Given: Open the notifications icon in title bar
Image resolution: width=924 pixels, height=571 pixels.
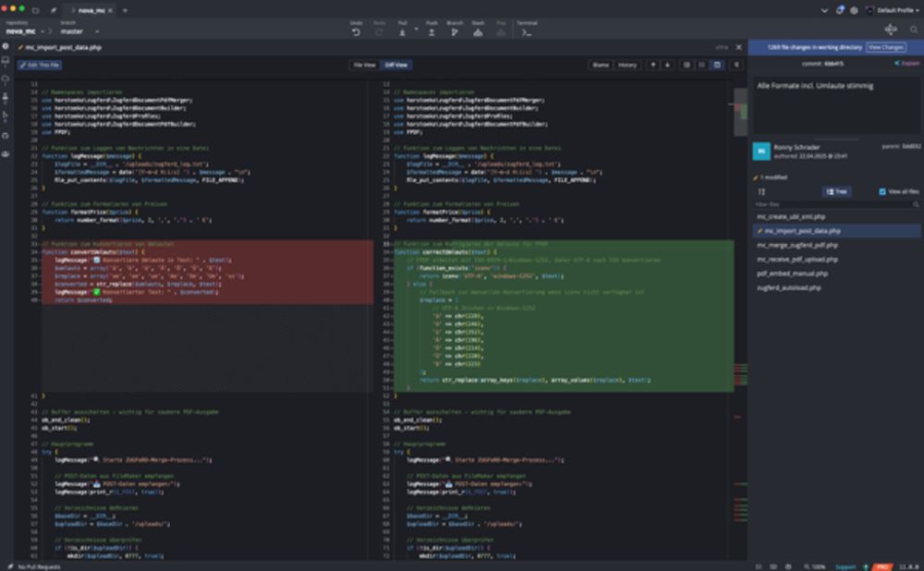Looking at the screenshot, I should (840, 10).
